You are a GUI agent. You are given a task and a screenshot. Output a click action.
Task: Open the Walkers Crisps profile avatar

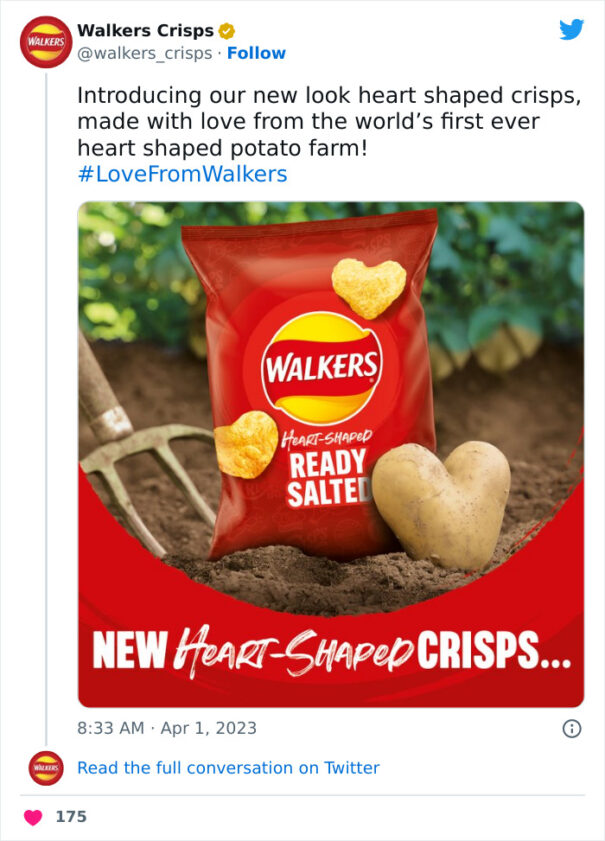point(46,42)
